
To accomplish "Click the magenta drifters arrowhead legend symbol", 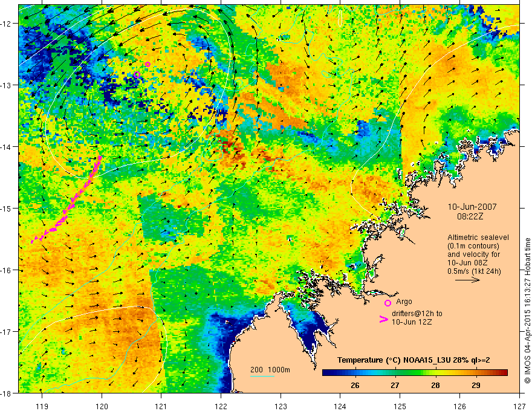I will pos(383,319).
